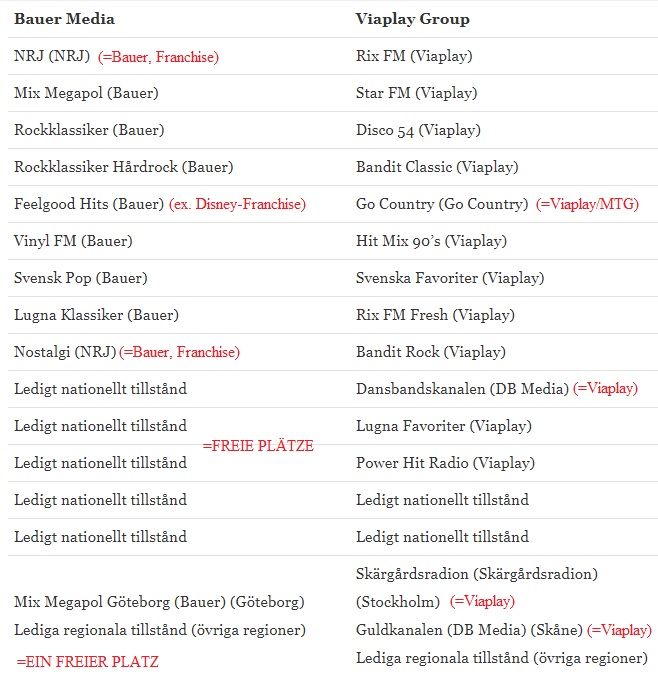Select the Vinyl FM (Bauer) row

pos(73,241)
